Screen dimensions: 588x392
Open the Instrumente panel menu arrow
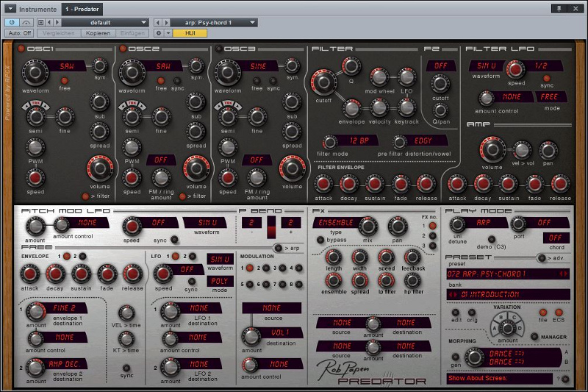coord(10,9)
